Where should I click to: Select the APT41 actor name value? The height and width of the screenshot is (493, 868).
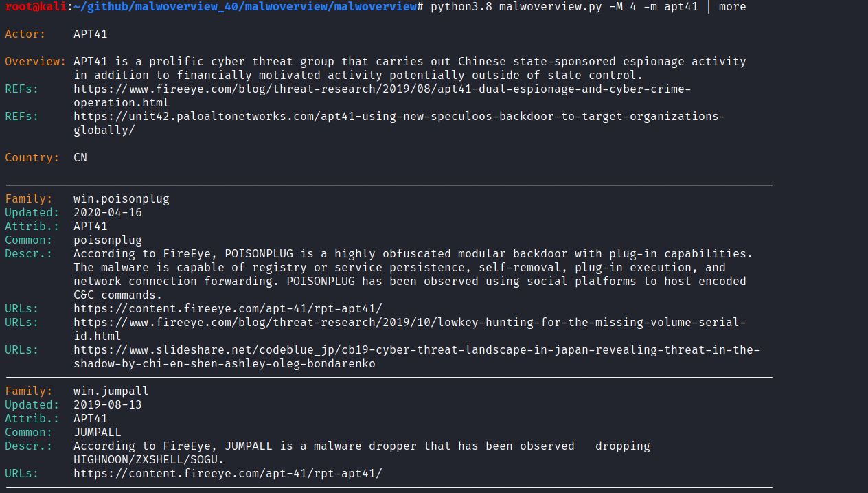coord(91,34)
